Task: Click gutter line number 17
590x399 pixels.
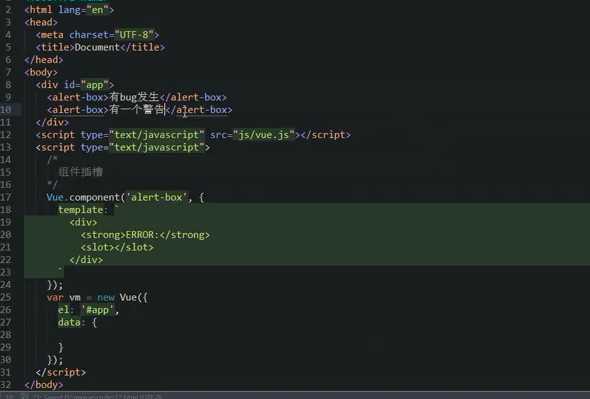Action: pyautogui.click(x=6, y=197)
